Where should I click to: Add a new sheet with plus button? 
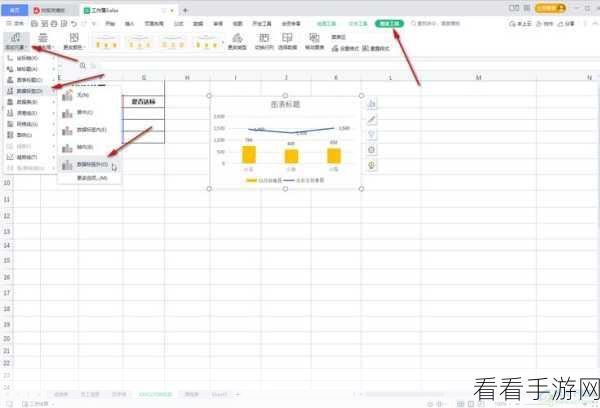pyautogui.click(x=237, y=394)
